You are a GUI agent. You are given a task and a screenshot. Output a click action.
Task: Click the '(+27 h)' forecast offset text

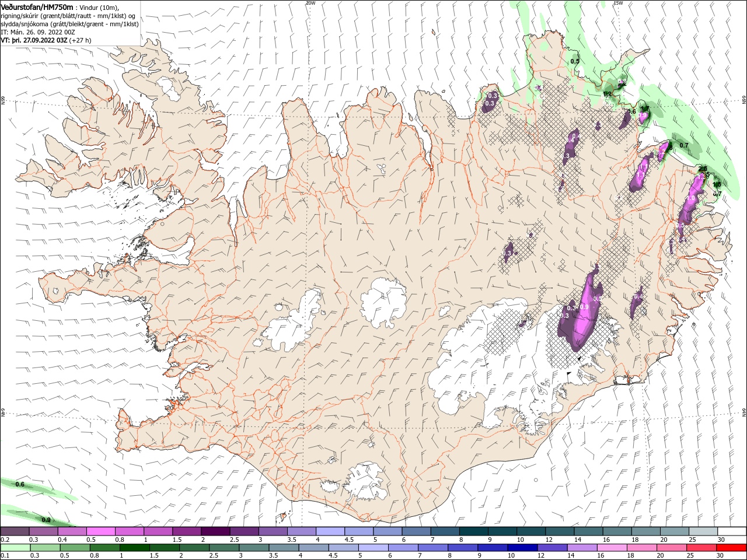tap(81, 40)
